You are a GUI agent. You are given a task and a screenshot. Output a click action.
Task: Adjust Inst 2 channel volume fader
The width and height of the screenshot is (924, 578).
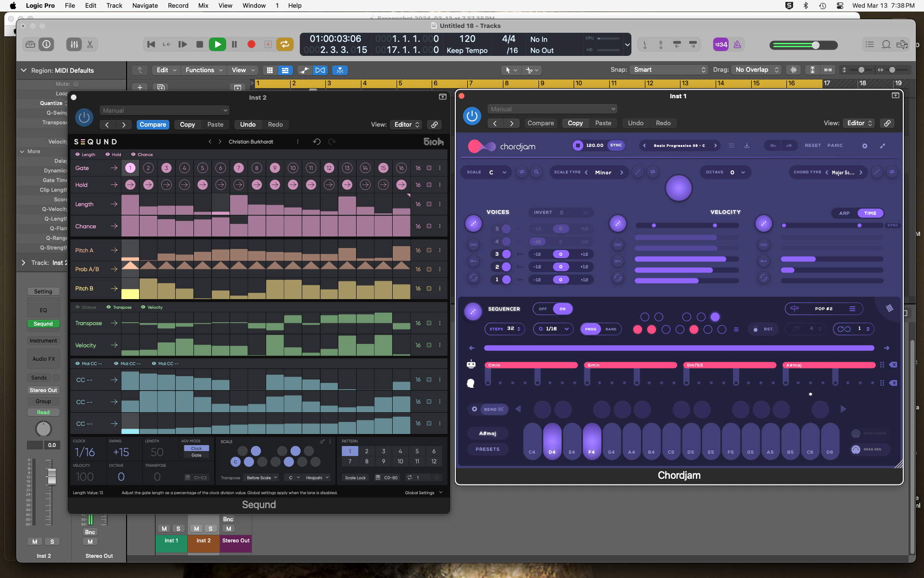51,476
